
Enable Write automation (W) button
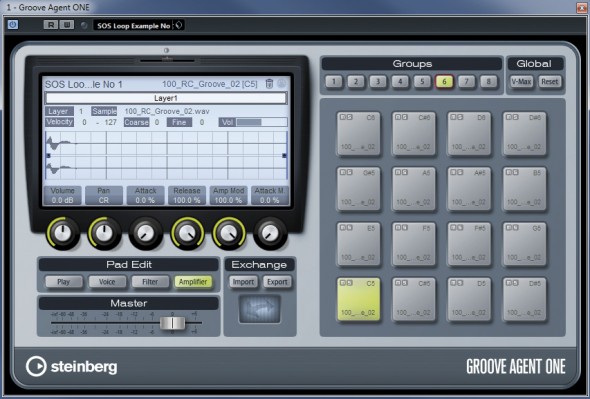[67, 25]
